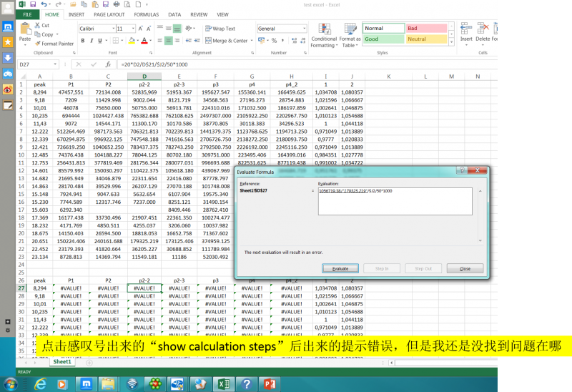Click the Delete cells button
572x392 pixels.
483,34
